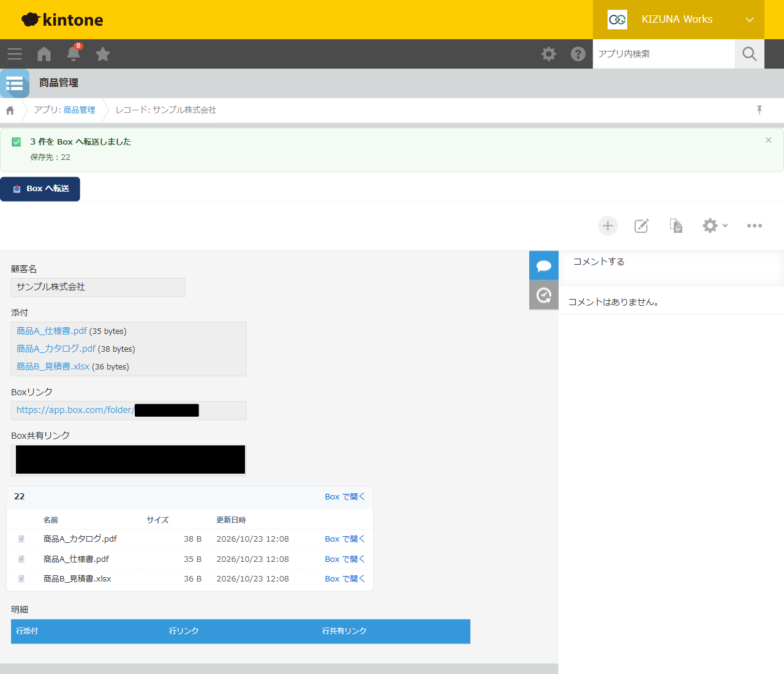Viewport: 784px width, 674px height.
Task: Open the record settings gear dropdown
Action: 715,225
